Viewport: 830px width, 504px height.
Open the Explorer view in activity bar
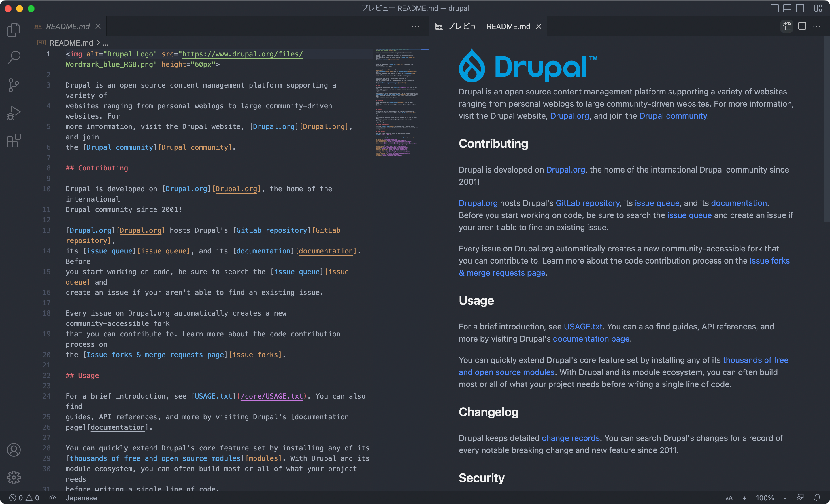[x=14, y=30]
